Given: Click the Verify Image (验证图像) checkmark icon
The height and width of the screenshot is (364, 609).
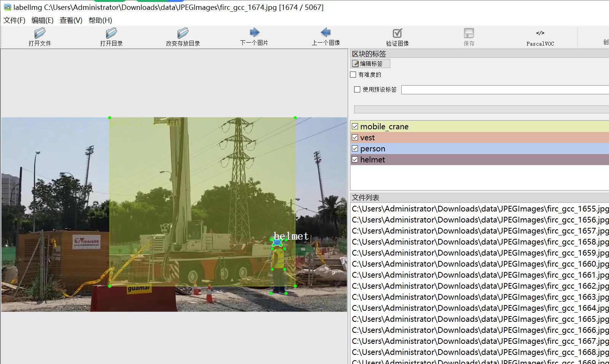Looking at the screenshot, I should (x=397, y=33).
